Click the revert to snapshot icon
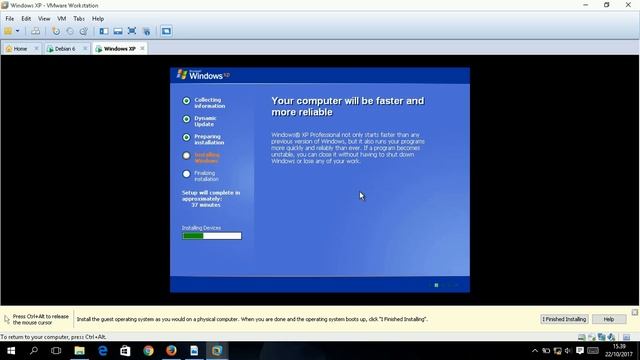The width and height of the screenshot is (640, 360). pos(70,31)
